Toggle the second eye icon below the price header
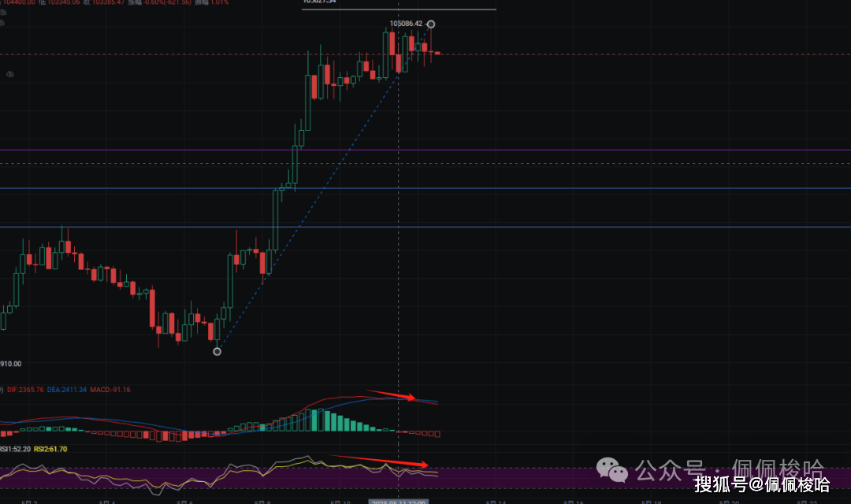Image resolution: width=851 pixels, height=504 pixels. (2, 23)
